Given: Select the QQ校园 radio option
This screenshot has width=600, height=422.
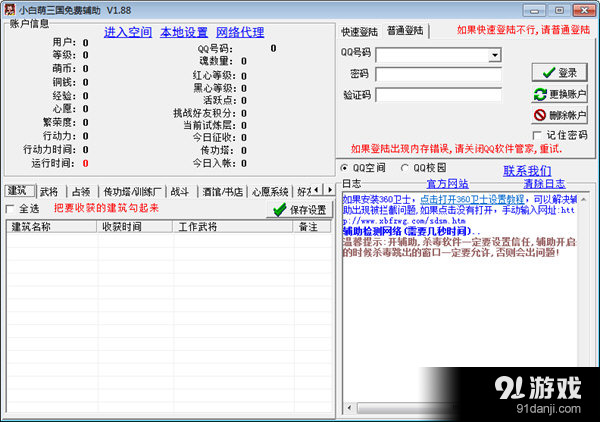Looking at the screenshot, I should tap(404, 168).
